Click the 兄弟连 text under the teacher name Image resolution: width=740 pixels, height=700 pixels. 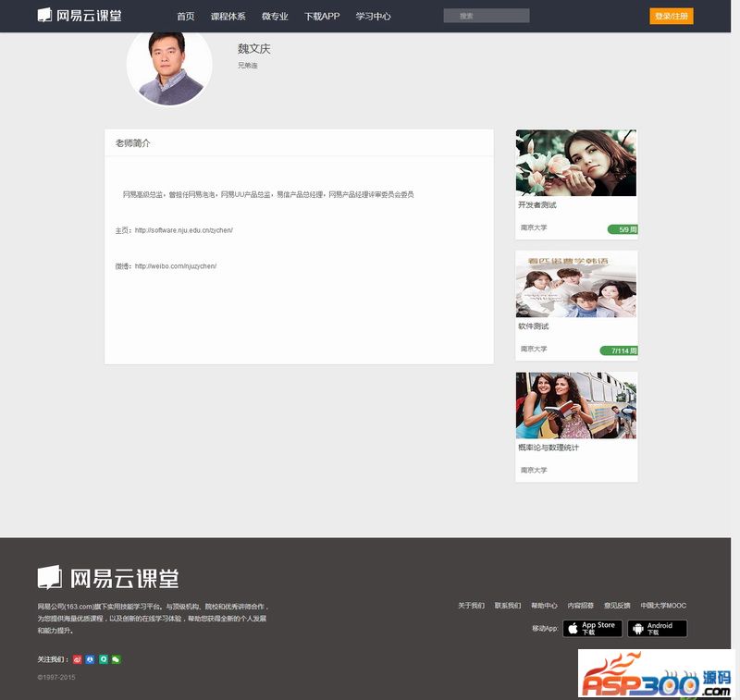[248, 65]
